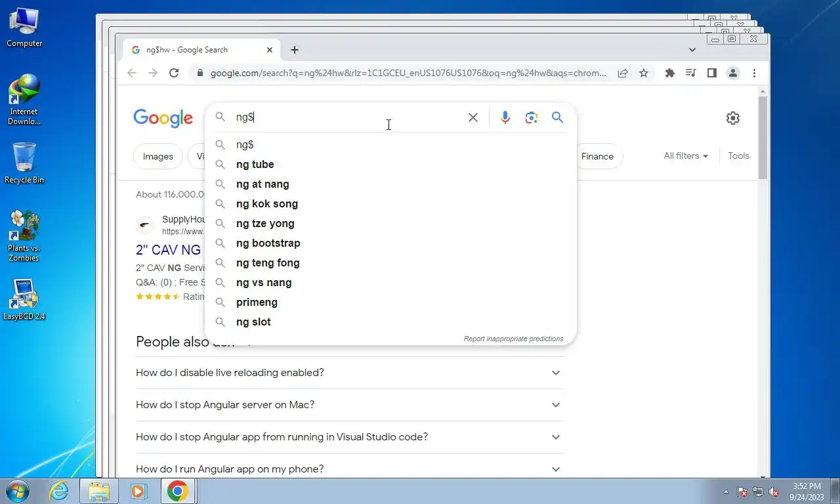Open Computer desktop icon

[x=24, y=28]
